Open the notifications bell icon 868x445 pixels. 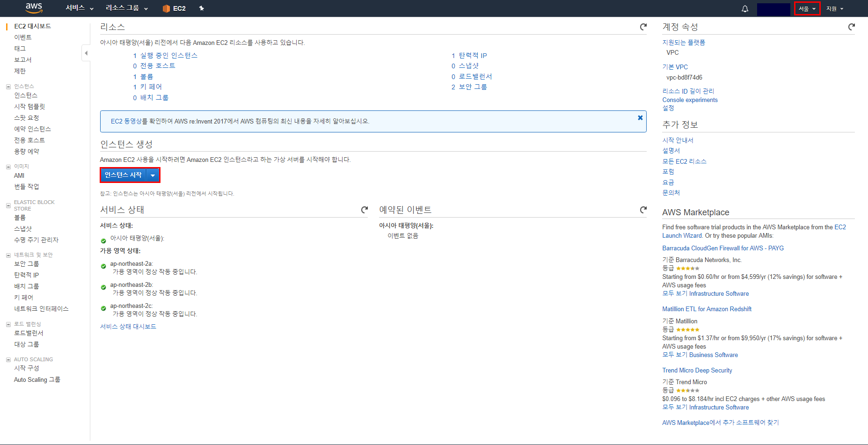[745, 8]
